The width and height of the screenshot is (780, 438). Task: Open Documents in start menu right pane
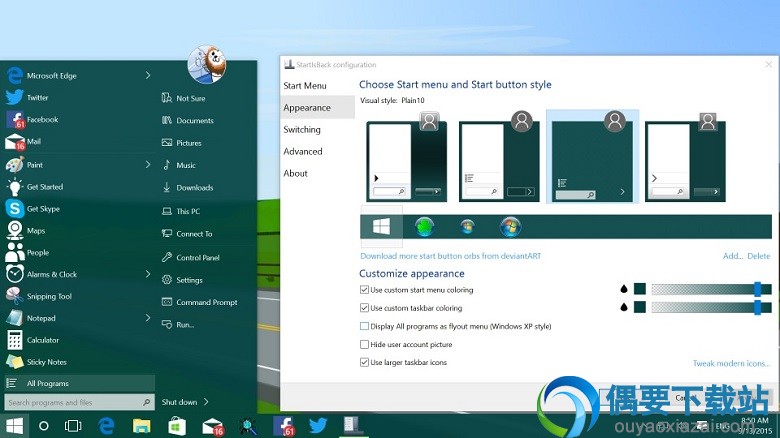pos(188,120)
